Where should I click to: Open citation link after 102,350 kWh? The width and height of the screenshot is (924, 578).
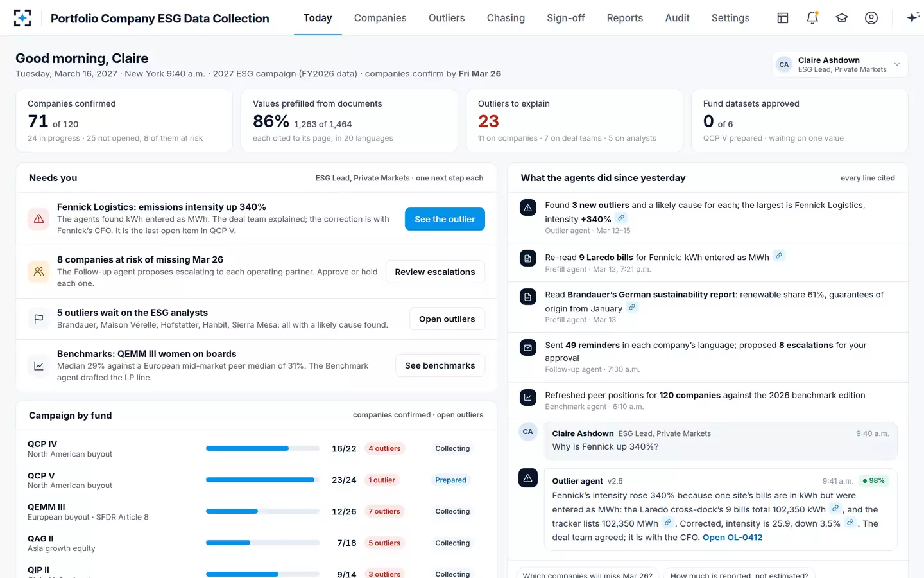(835, 509)
